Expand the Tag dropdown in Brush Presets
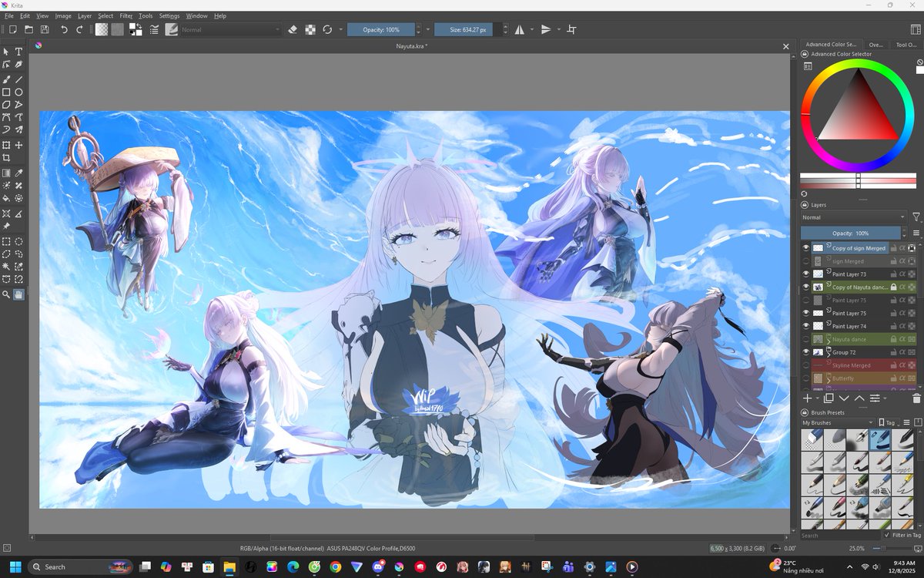The width and height of the screenshot is (924, 578). point(887,422)
